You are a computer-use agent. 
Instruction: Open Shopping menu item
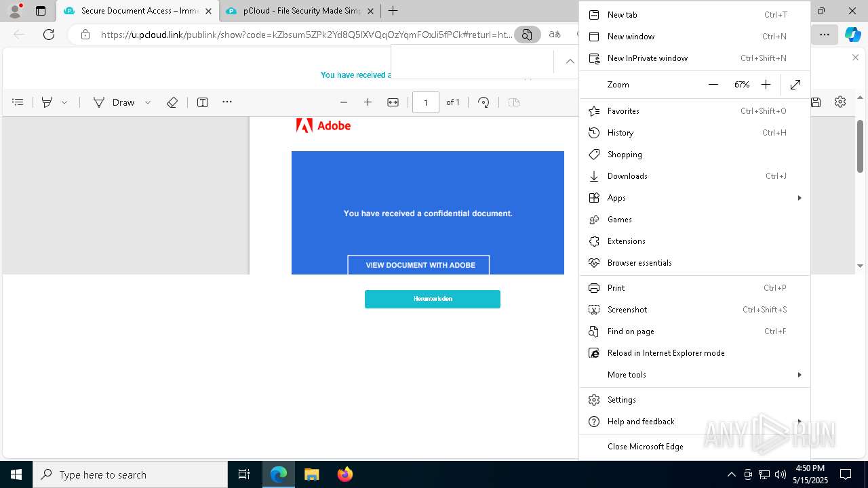click(695, 155)
